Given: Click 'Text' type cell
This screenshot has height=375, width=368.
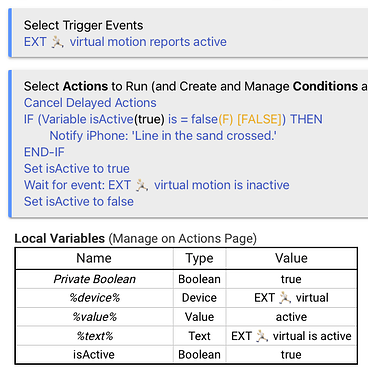Looking at the screenshot, I should coord(199,336).
